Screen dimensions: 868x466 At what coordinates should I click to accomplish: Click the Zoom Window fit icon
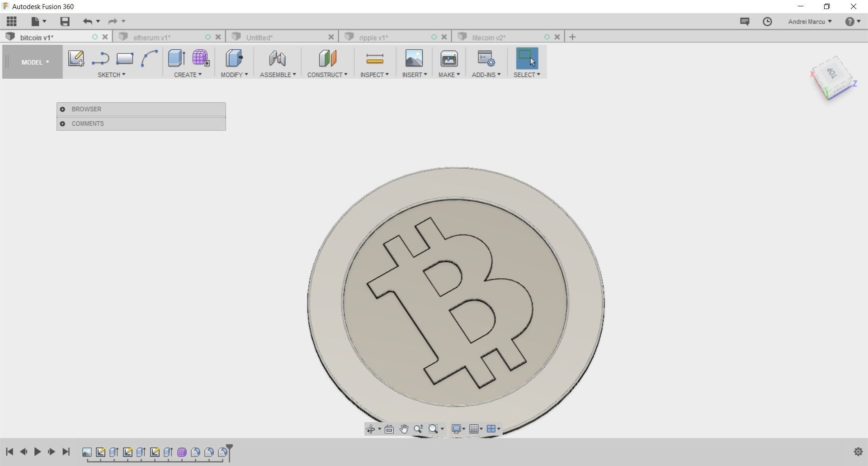click(x=433, y=429)
